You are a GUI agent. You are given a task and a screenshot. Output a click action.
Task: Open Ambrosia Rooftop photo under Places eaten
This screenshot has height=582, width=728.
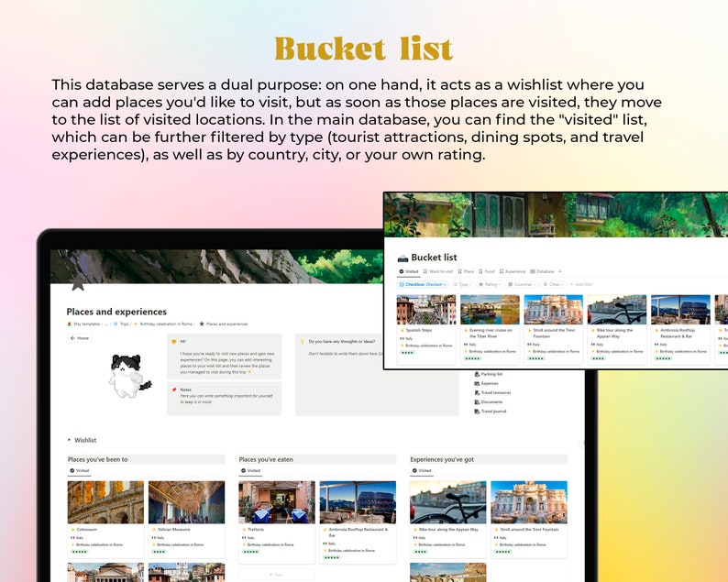(358, 502)
